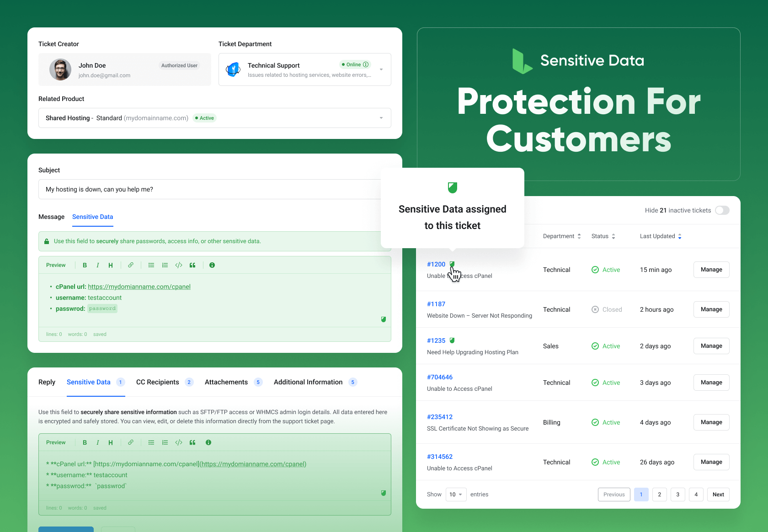
Task: Open ticket #704646 link
Action: click(440, 377)
